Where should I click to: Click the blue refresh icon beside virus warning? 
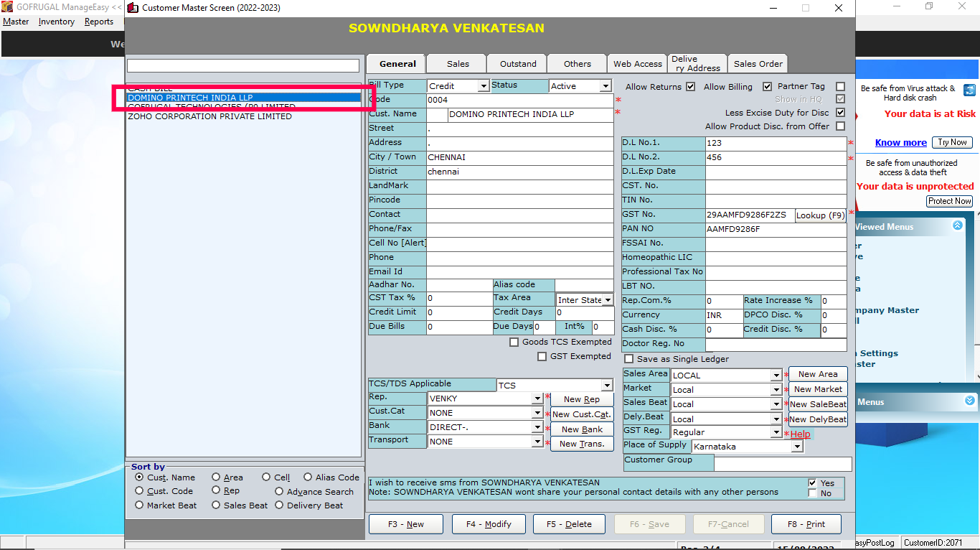[x=969, y=90]
